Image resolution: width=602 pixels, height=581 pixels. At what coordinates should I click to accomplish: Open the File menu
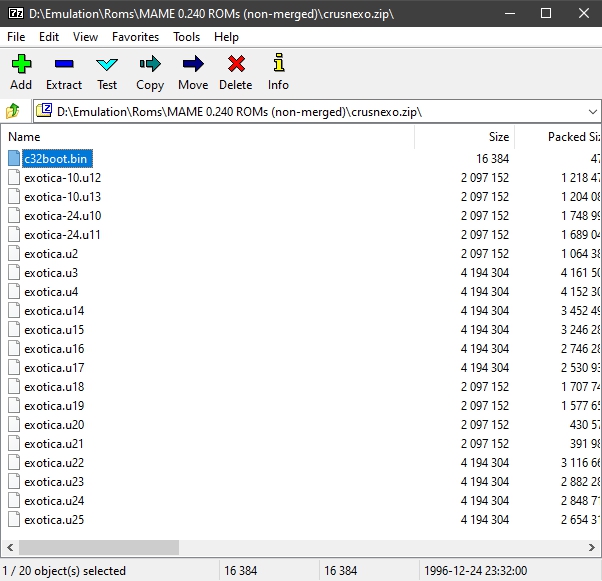pyautogui.click(x=16, y=37)
